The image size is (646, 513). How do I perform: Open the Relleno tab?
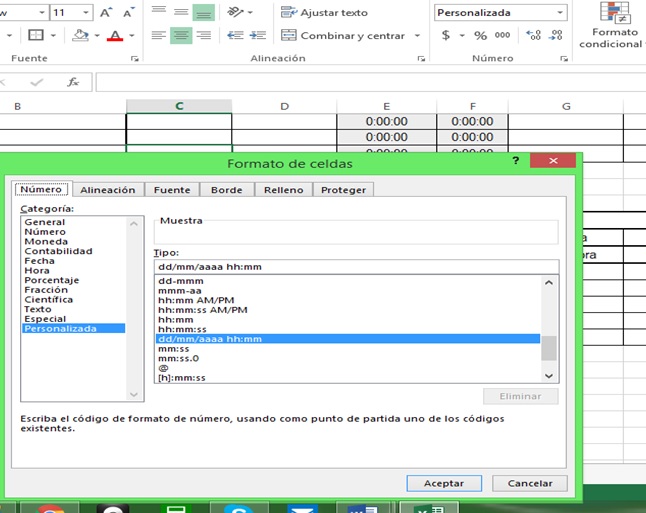pos(282,190)
